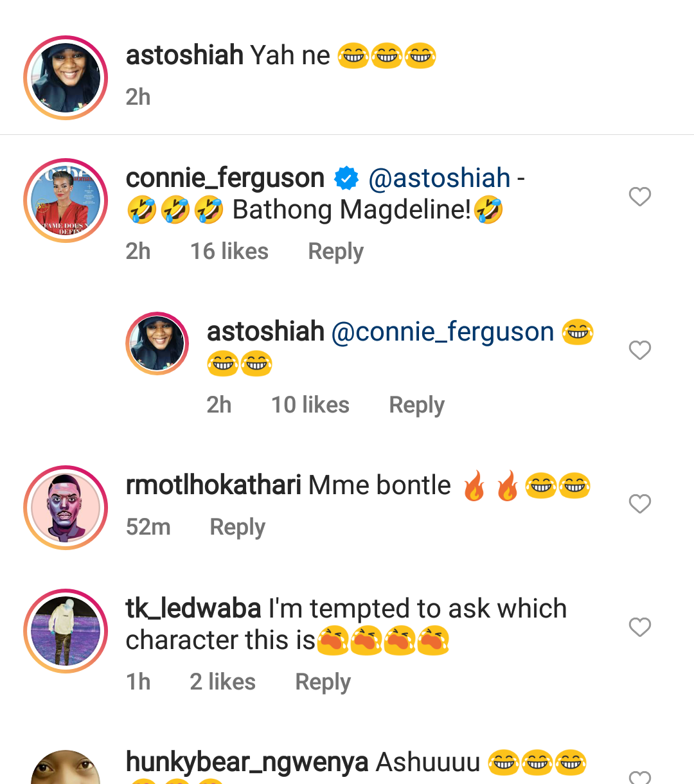Reply to astoshiah's nested comment

pyautogui.click(x=416, y=405)
